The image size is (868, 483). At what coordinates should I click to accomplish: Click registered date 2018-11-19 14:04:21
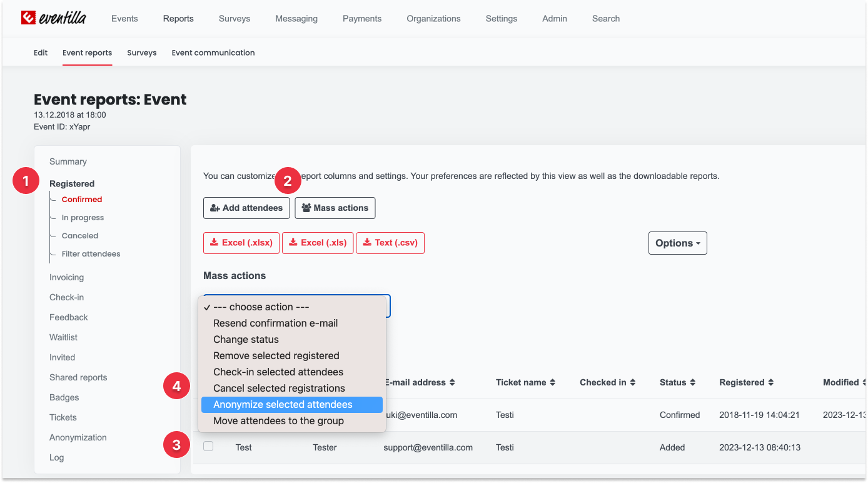pos(760,415)
